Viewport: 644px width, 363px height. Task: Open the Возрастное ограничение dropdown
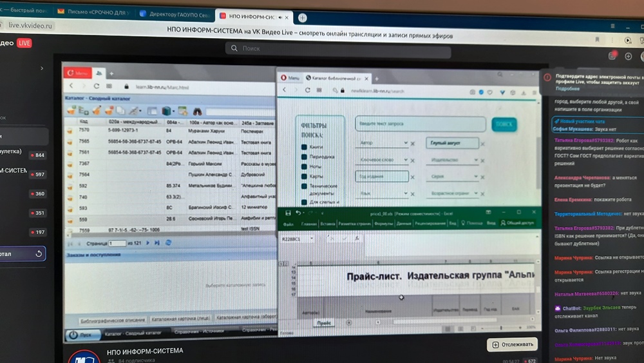[x=476, y=193]
